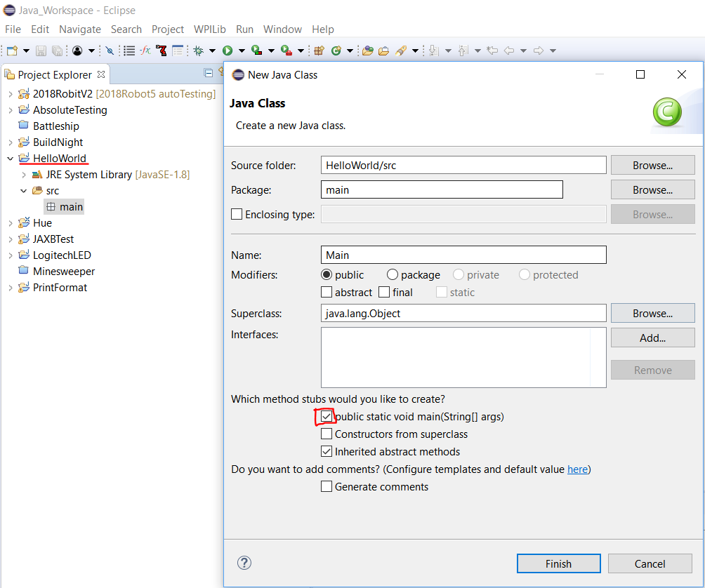Expand the BuildNight project node
Image resolution: width=705 pixels, height=588 pixels.
[x=11, y=142]
